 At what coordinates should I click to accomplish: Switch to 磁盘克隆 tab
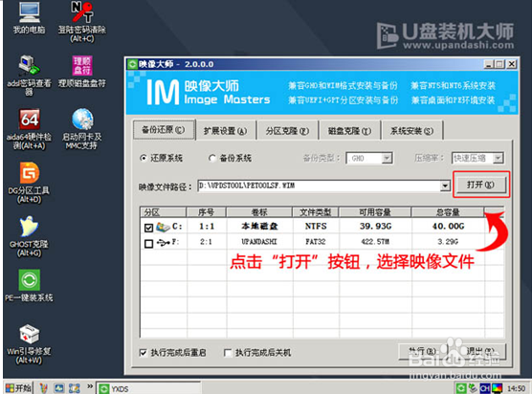coord(349,131)
